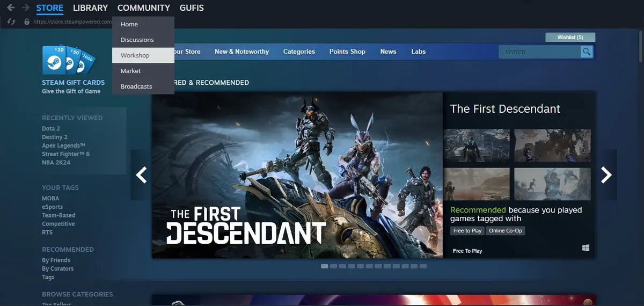
Task: Open the News store link
Action: tap(388, 52)
